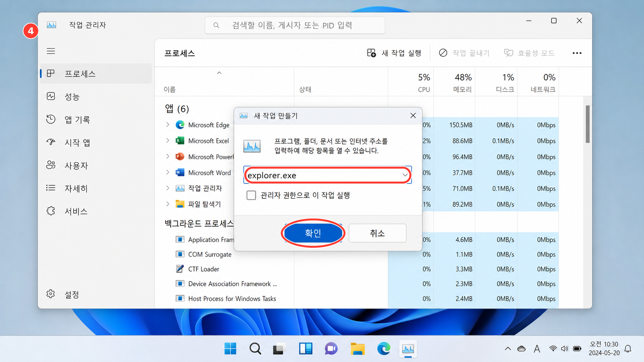Click the Microsoft Edge process icon
This screenshot has width=644, height=362.
[x=180, y=125]
